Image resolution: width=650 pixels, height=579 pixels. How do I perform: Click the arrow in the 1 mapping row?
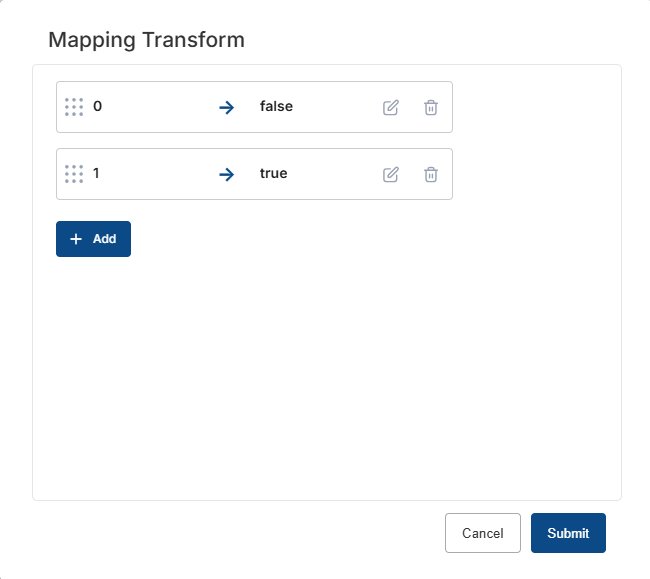227,174
